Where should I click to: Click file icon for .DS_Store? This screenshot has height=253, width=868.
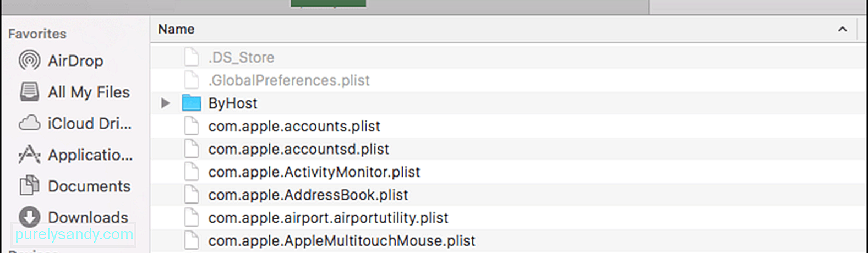click(x=191, y=57)
